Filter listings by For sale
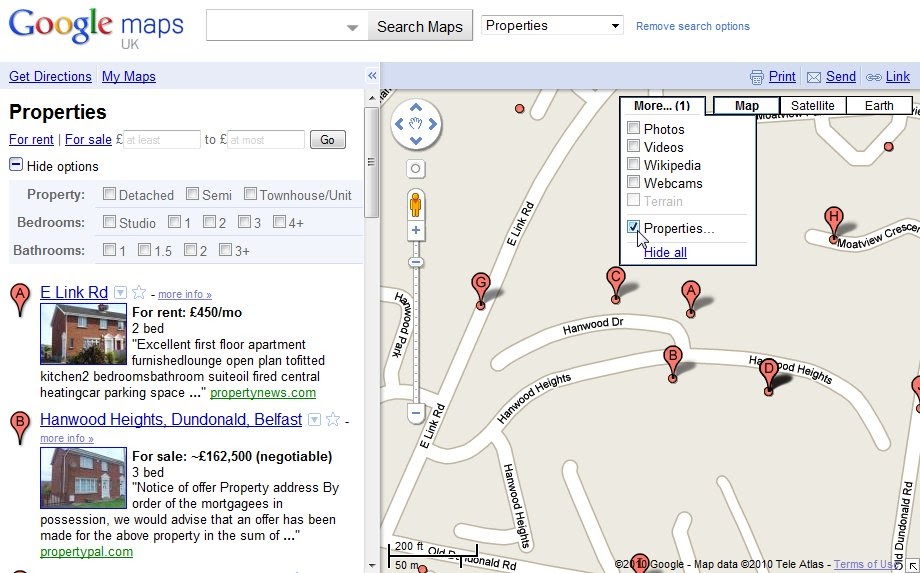This screenshot has height=573, width=920. (x=88, y=140)
